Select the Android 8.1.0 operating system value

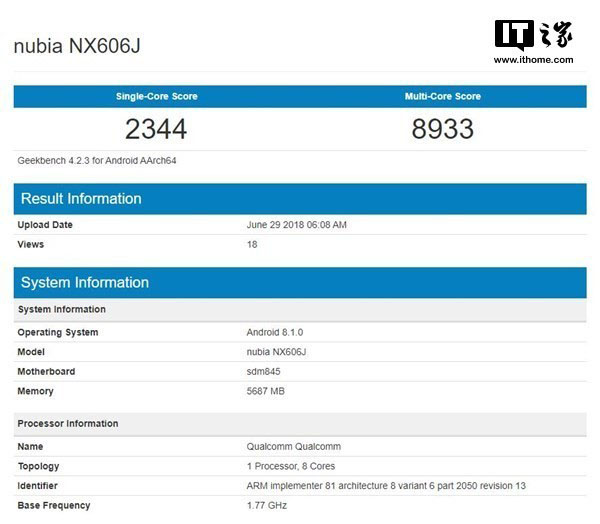click(x=277, y=333)
